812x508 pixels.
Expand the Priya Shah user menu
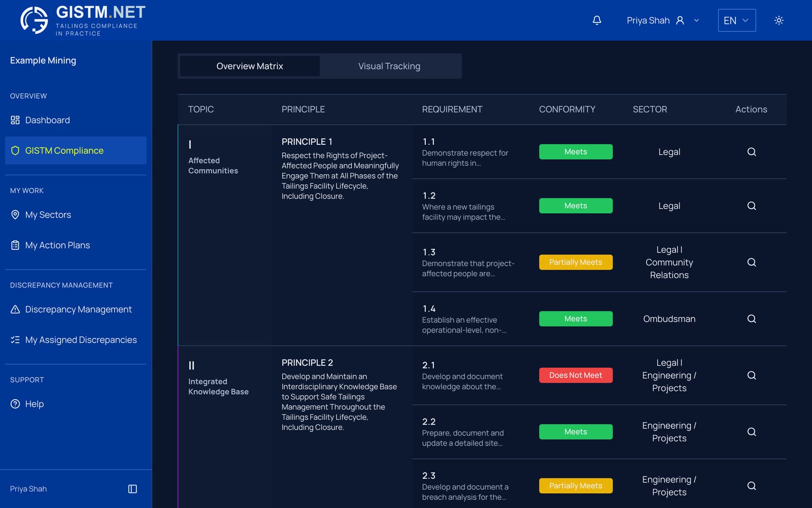663,20
